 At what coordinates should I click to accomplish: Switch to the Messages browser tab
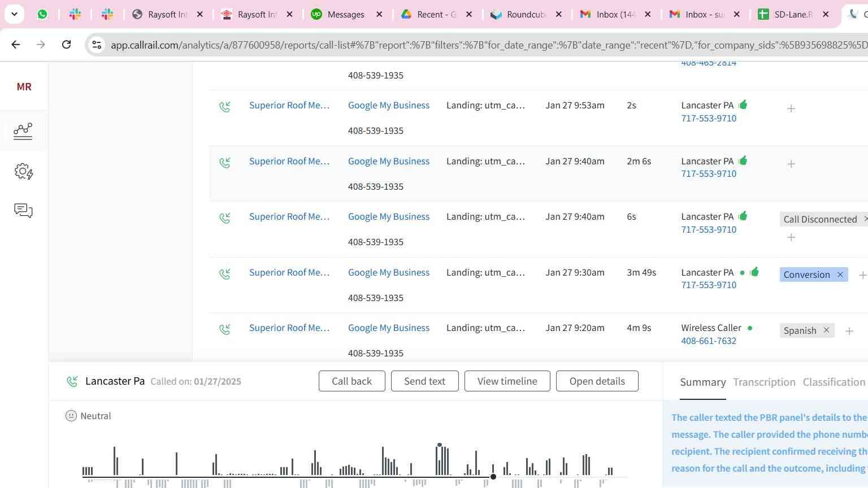[346, 14]
